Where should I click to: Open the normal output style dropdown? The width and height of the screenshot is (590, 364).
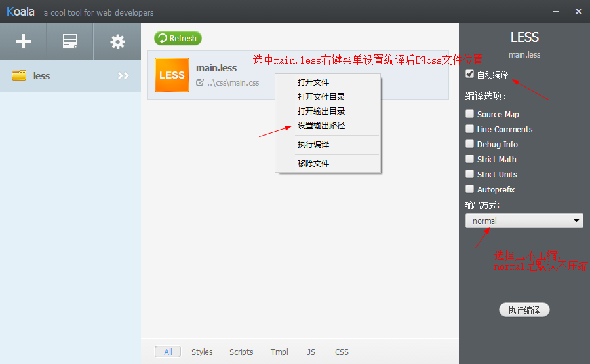click(x=524, y=221)
